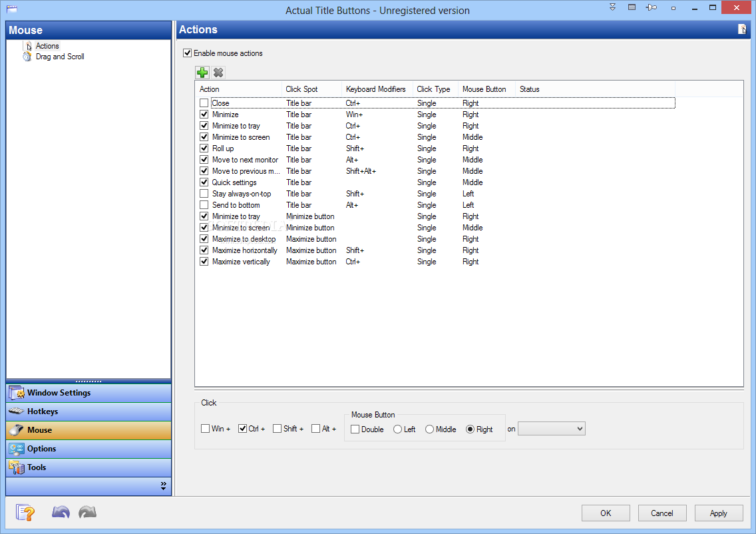Select the Minimize row with Win+ modifier
The image size is (756, 534).
coord(435,115)
